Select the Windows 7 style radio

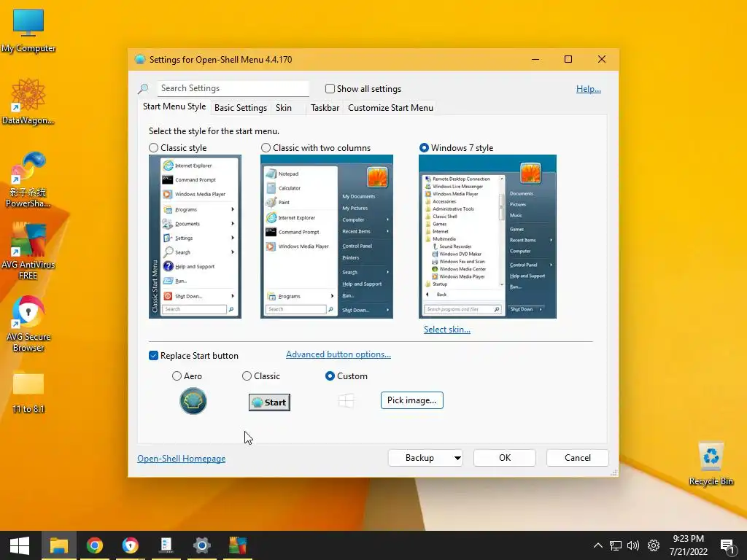coord(424,148)
